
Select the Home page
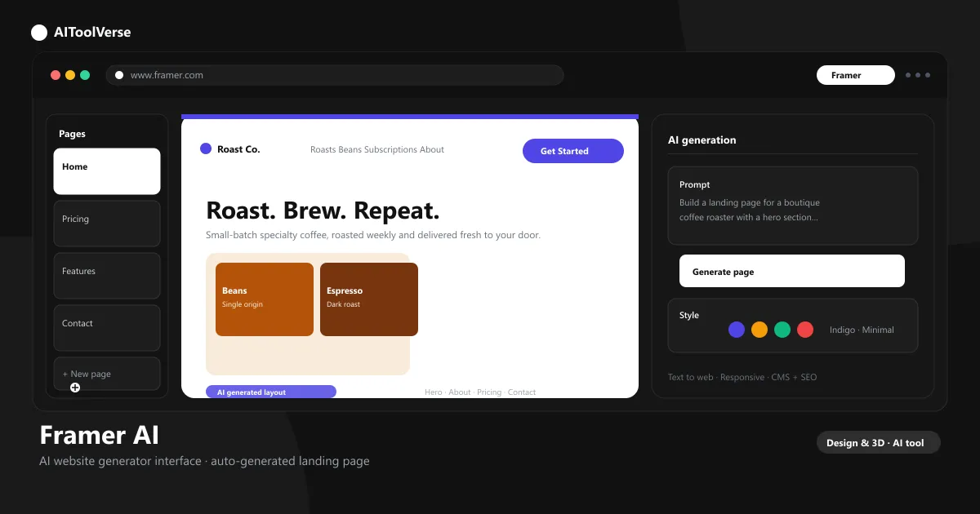(x=107, y=171)
